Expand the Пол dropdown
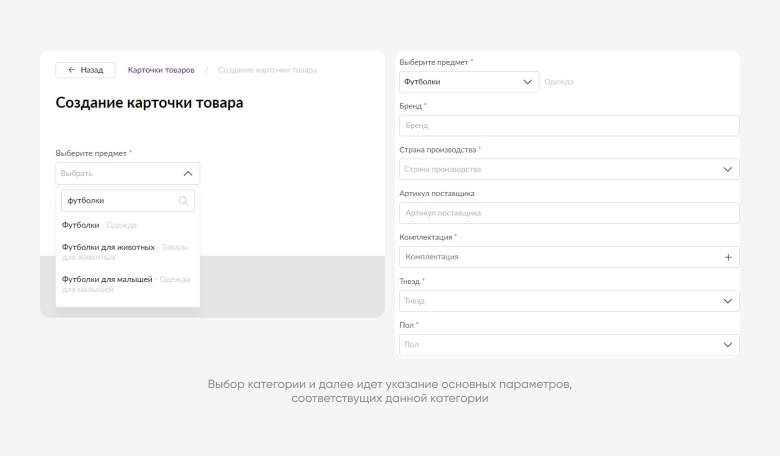This screenshot has height=456, width=780. pos(569,345)
